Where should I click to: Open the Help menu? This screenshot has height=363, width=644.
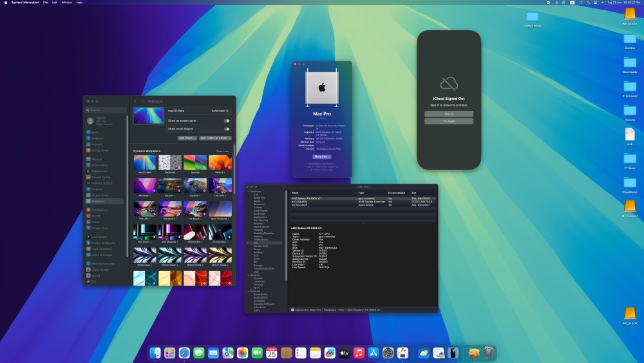79,3
